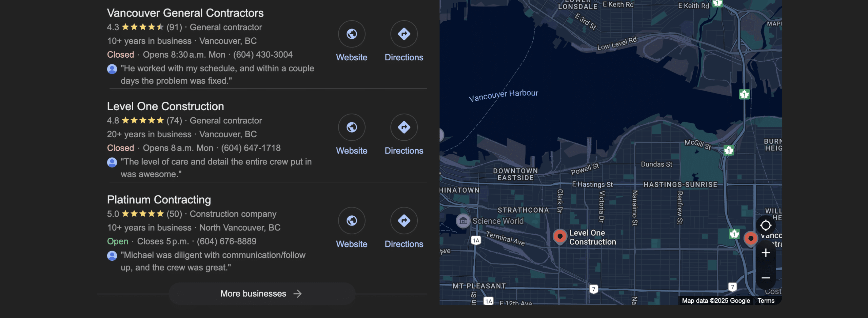Click review quote 'The level of care and detail'
868x318 pixels.
[x=216, y=168]
